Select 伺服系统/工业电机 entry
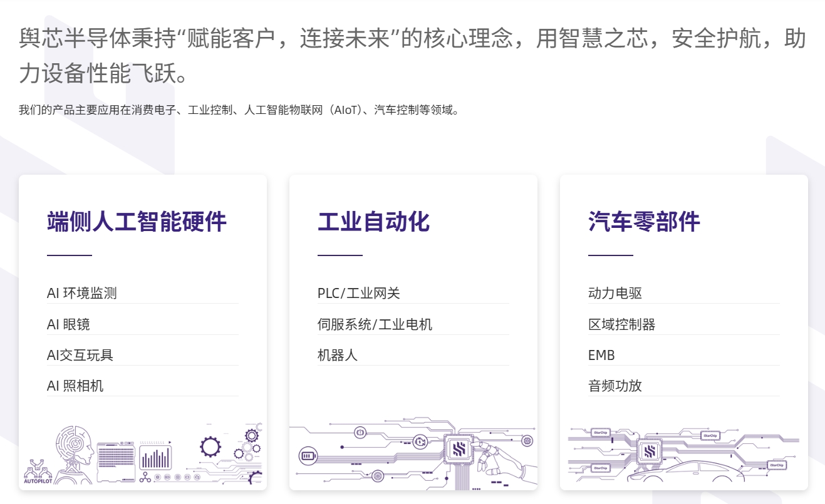The height and width of the screenshot is (504, 825). pos(375,324)
